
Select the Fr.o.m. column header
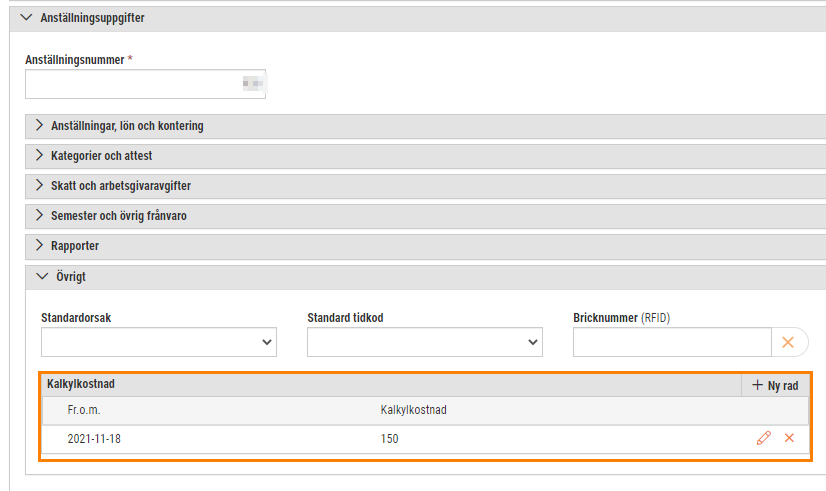[84, 410]
